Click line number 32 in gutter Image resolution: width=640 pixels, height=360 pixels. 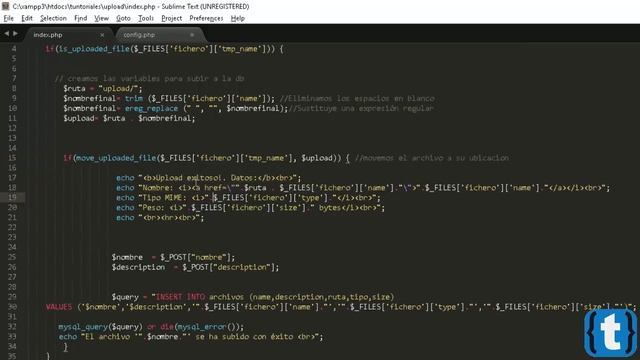click(x=12, y=327)
